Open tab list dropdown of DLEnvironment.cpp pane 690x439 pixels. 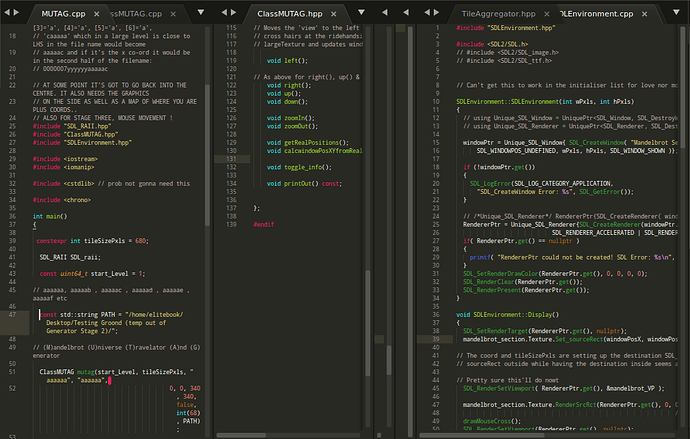(676, 12)
